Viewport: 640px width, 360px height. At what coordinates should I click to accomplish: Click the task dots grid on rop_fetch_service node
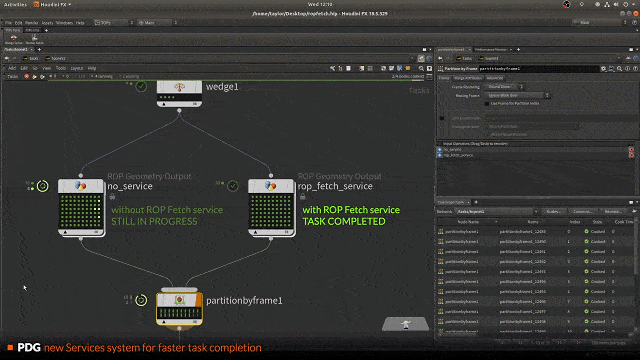click(271, 211)
